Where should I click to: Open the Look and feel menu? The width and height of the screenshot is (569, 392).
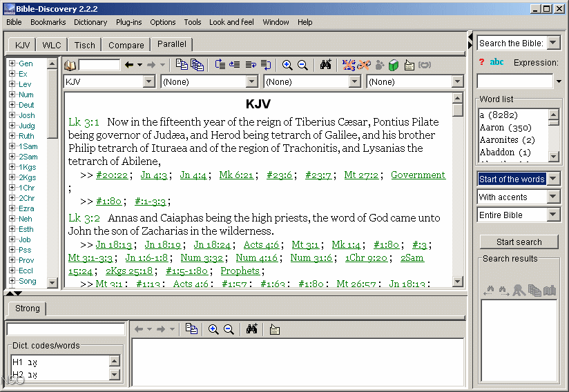click(x=231, y=22)
